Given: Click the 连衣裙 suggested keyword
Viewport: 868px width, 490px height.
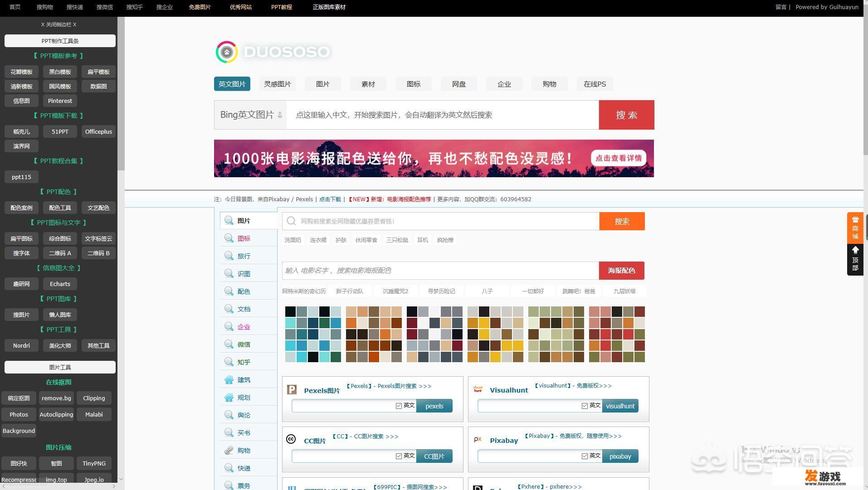Looking at the screenshot, I should tap(318, 240).
